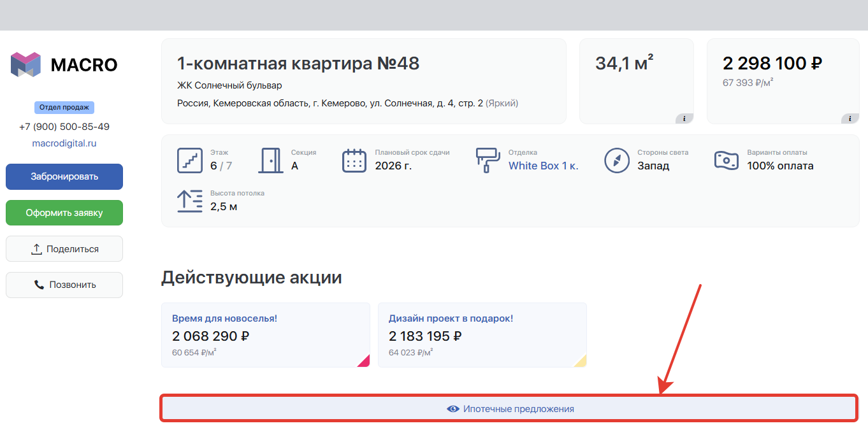The height and width of the screenshot is (428, 868).
Task: Click the compass cardinal direction icon
Action: pos(617,160)
